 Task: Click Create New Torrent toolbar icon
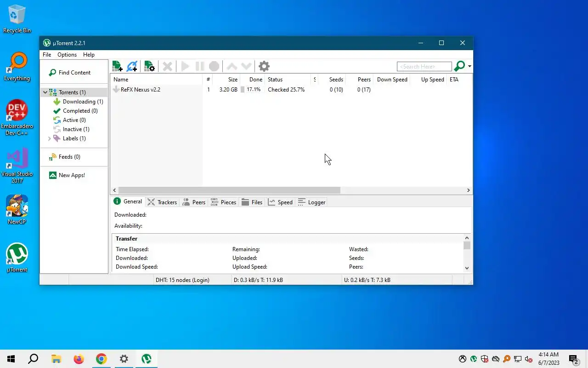[149, 66]
